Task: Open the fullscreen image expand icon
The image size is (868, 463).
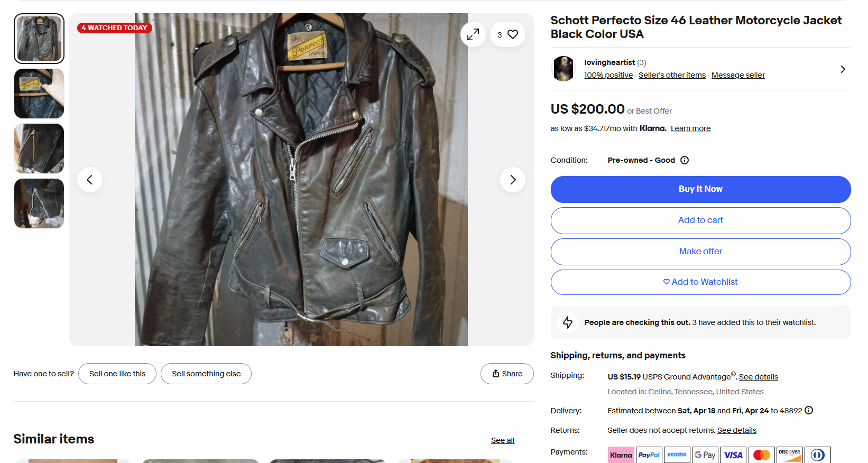Action: [x=473, y=34]
